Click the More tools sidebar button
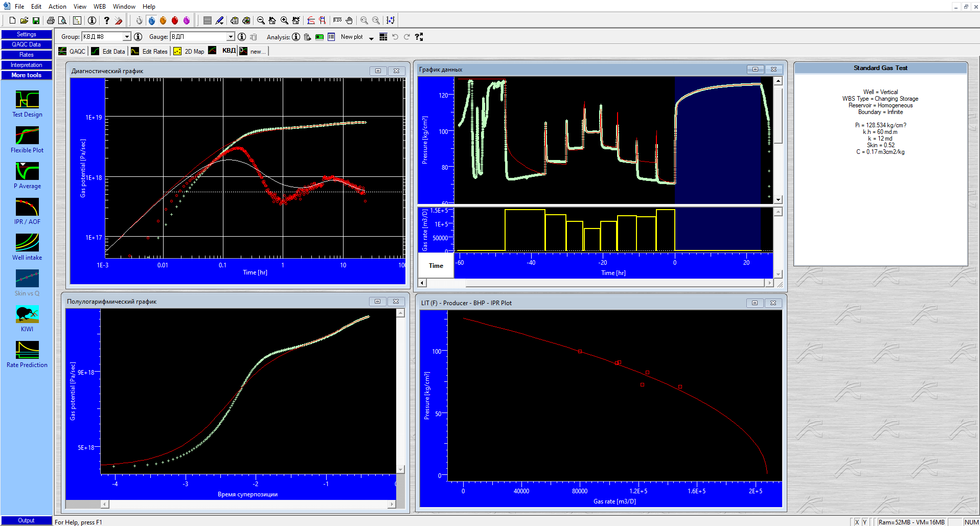Screen dimensions: 980x526 pos(27,75)
